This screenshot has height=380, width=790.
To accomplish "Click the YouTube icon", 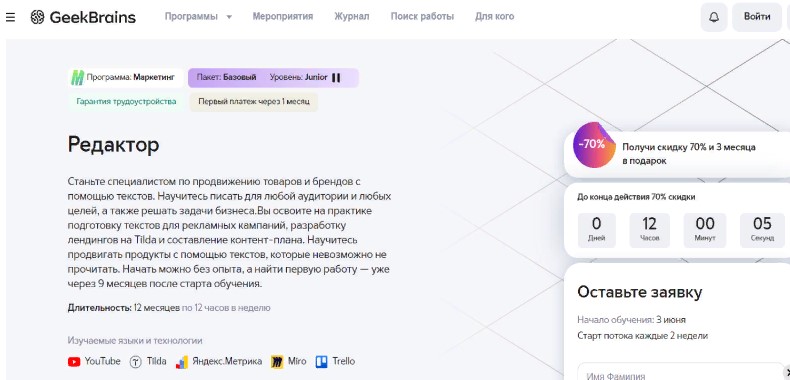I will coord(74,362).
